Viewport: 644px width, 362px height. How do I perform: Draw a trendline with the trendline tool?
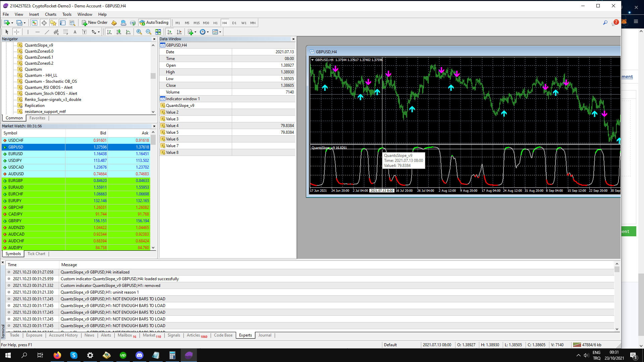(47, 32)
